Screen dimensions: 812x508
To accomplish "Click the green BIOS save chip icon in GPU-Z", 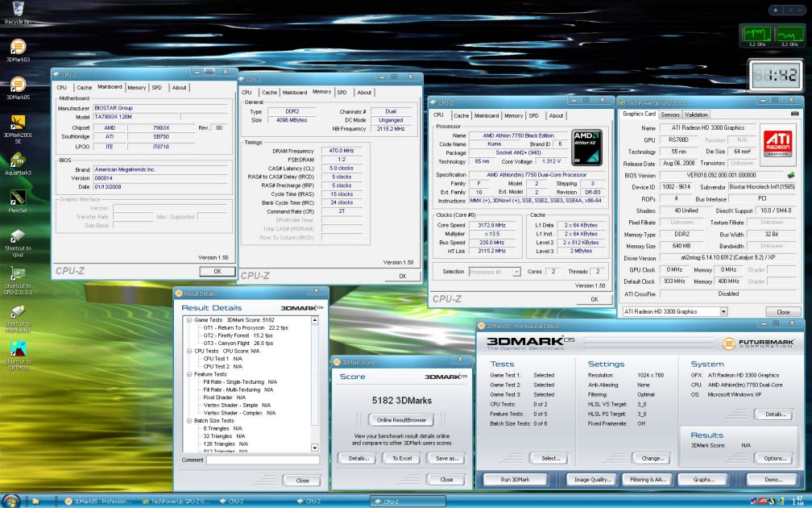I will [791, 175].
